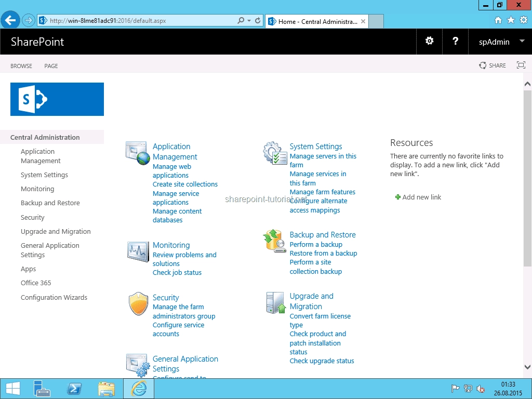Screen dimensions: 532x399
Task: Open the help question mark icon
Action: (455, 41)
